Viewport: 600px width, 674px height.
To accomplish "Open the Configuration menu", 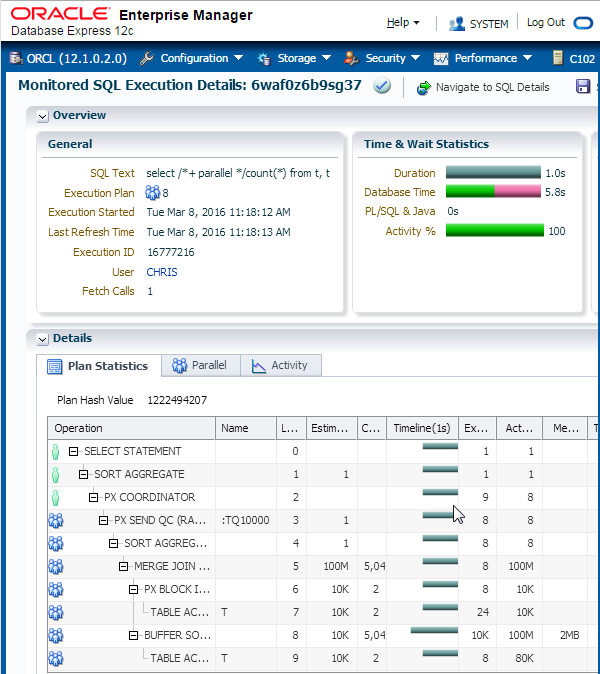I will (202, 58).
